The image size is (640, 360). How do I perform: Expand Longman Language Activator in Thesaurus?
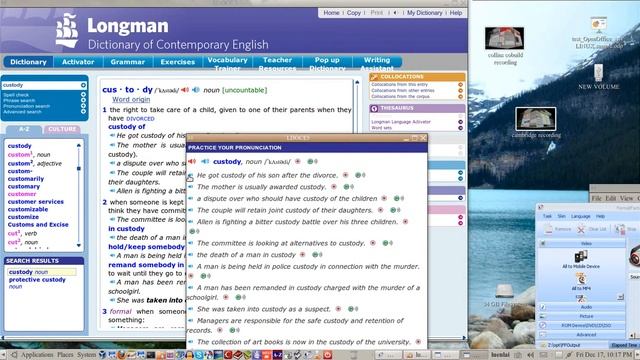460,122
